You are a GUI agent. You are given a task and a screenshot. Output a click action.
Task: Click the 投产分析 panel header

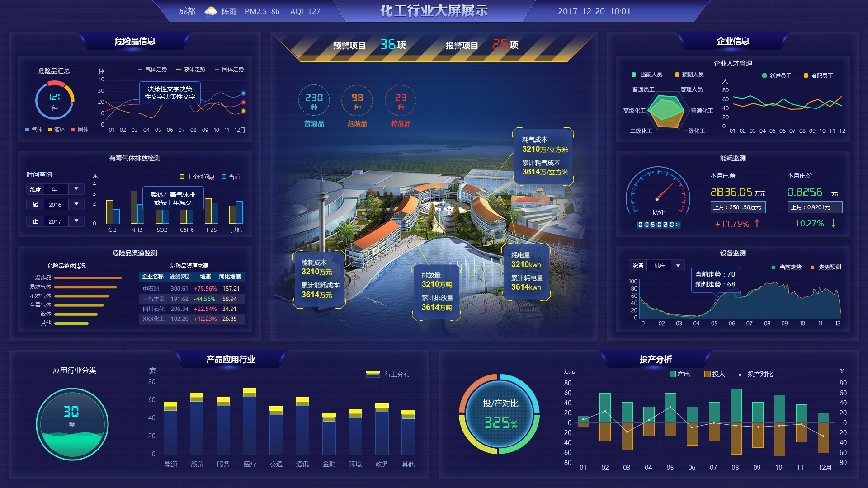tap(656, 359)
